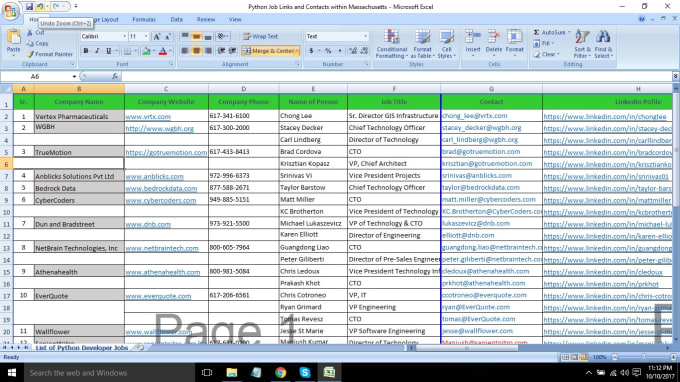Viewport: 680px width, 382px height.
Task: Toggle Underline formatting
Action: click(x=108, y=51)
